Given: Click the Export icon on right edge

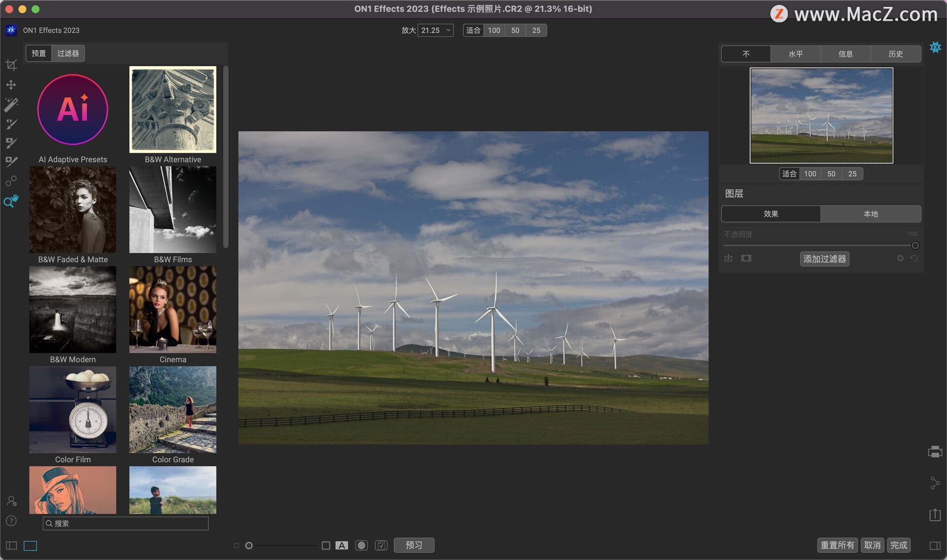Looking at the screenshot, I should pyautogui.click(x=935, y=515).
